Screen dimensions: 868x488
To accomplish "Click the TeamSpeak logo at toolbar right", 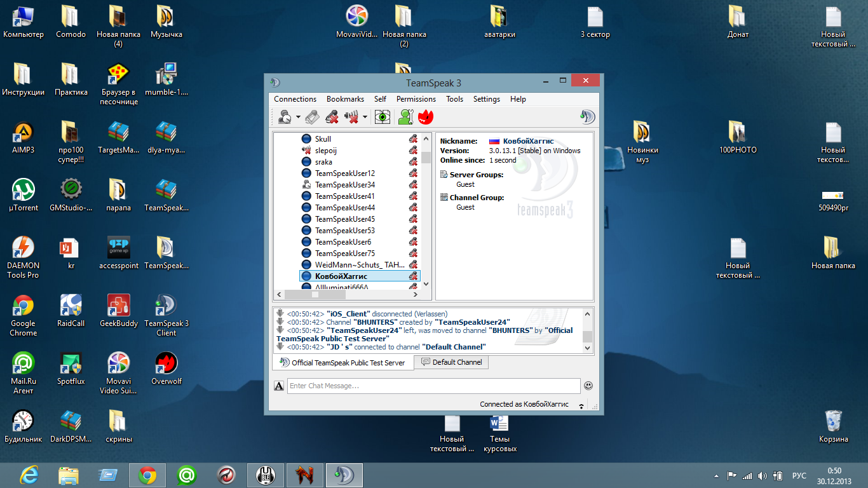I will 588,117.
